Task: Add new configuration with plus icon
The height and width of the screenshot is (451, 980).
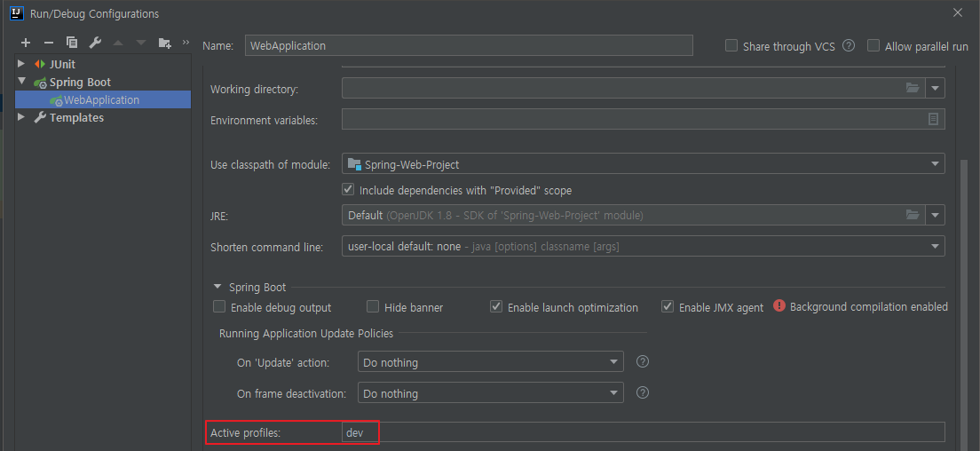Action: (26, 44)
